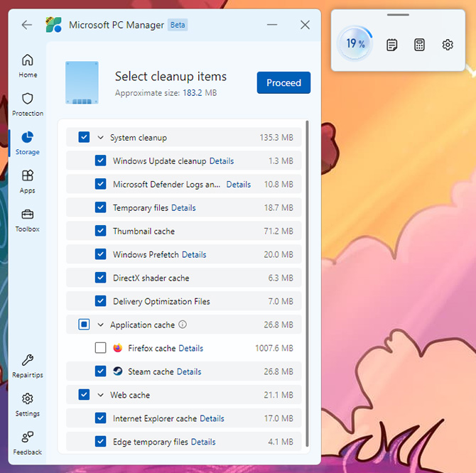Click the memory boost 19% circle
Image resolution: width=476 pixels, height=473 pixels.
(x=355, y=43)
